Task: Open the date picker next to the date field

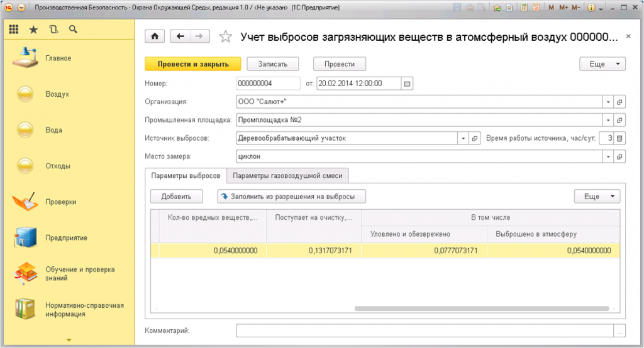Action: coord(407,83)
